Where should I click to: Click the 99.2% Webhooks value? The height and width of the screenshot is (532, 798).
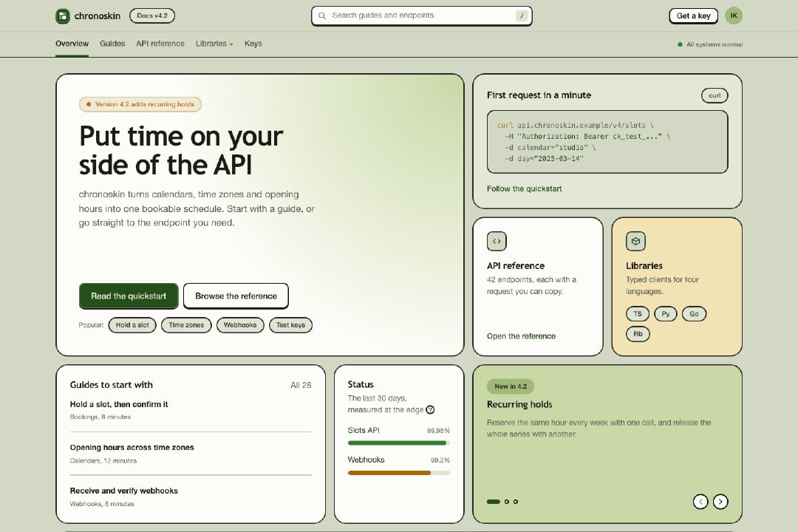click(x=440, y=460)
